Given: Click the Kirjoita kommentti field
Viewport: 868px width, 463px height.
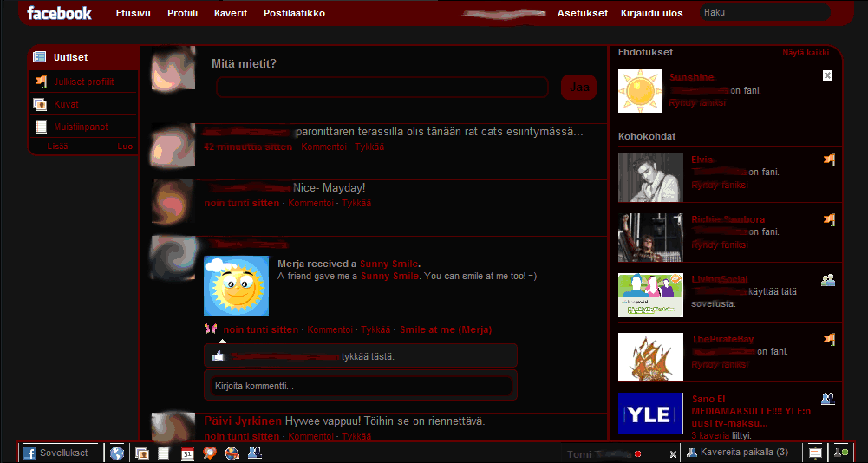Looking at the screenshot, I should 361,386.
